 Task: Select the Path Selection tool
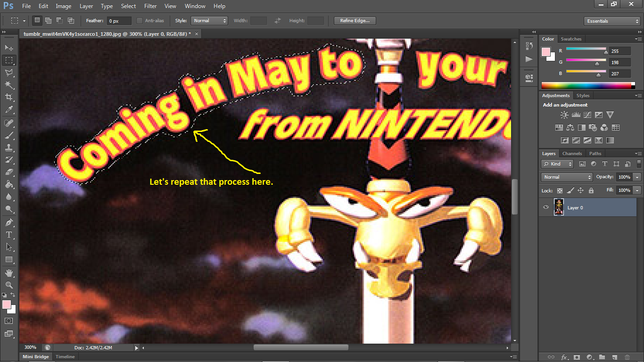point(9,247)
